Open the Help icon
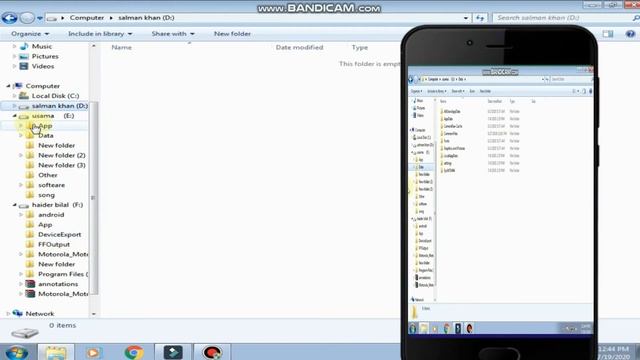The image size is (640, 360). [630, 34]
